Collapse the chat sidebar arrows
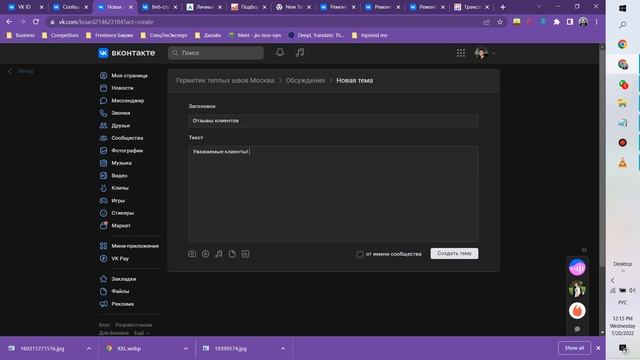 (584, 250)
